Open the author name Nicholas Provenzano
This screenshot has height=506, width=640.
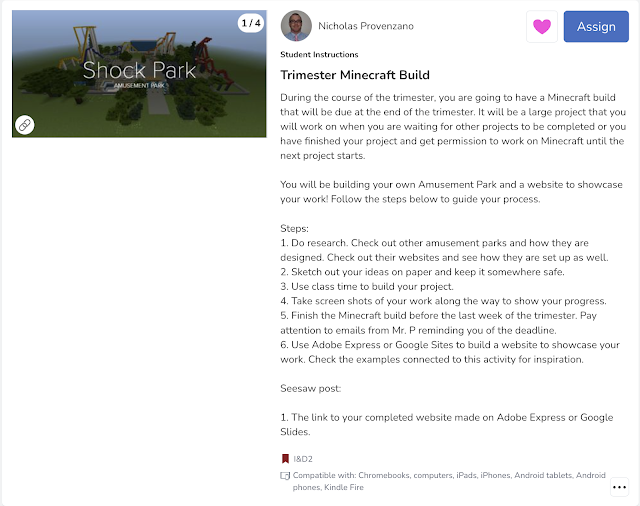pyautogui.click(x=366, y=26)
